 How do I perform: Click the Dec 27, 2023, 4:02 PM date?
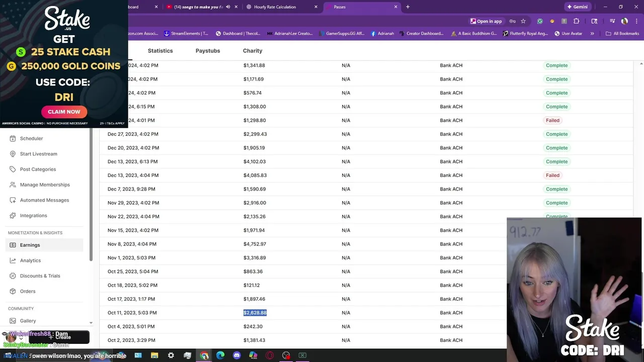pyautogui.click(x=133, y=134)
